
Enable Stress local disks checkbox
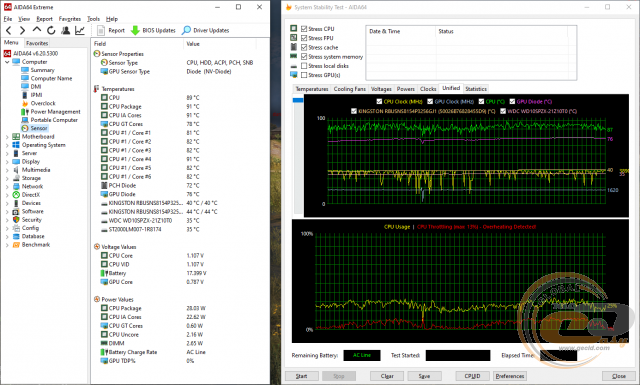(304, 66)
